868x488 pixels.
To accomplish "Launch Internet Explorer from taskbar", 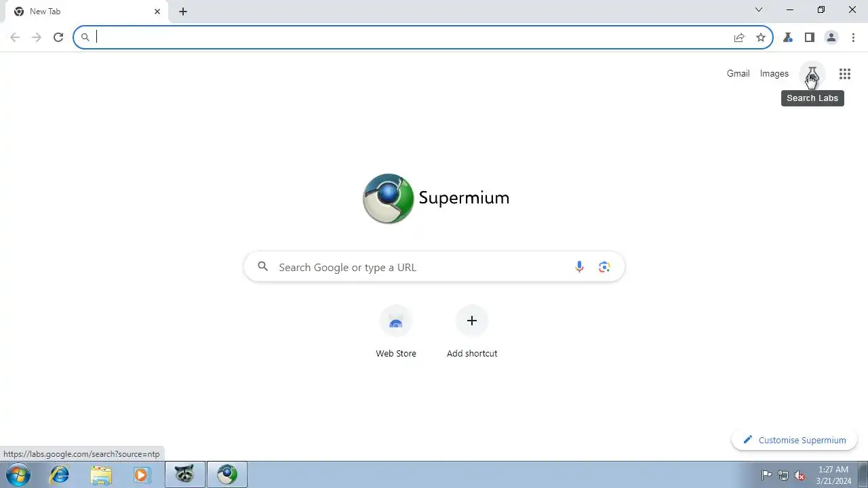I will click(60, 475).
